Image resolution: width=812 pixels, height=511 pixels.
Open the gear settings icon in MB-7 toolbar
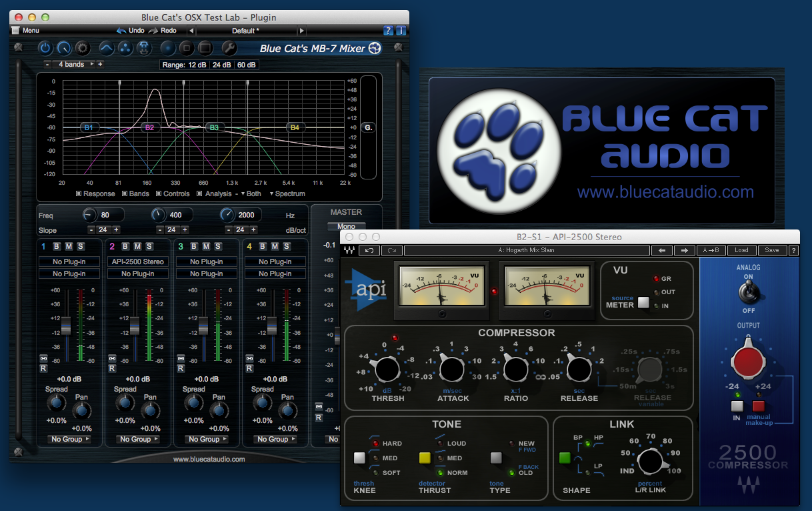click(83, 48)
